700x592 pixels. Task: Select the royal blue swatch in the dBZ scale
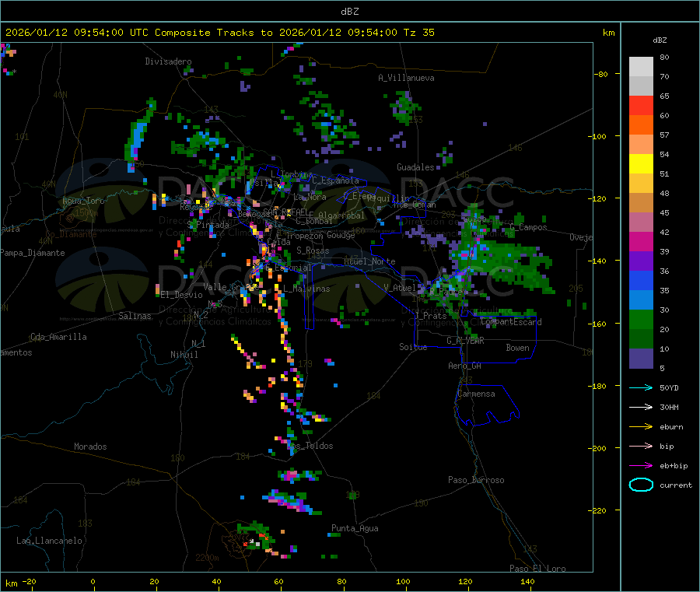[641, 280]
